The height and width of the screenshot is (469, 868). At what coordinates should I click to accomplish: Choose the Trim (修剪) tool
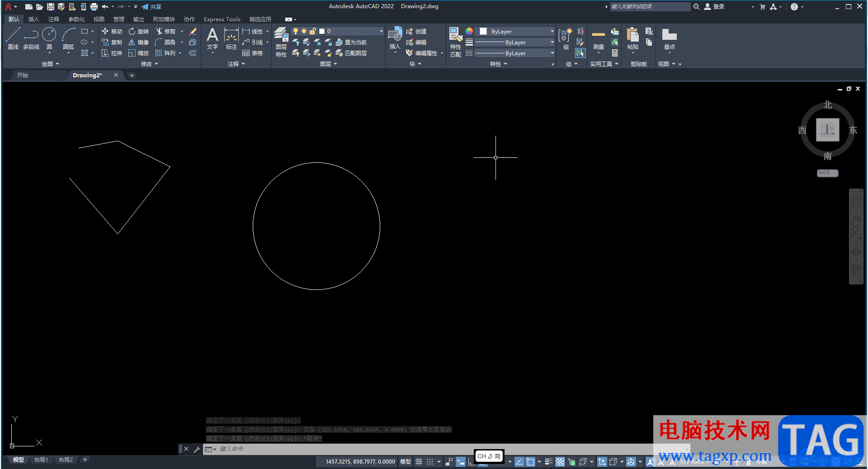click(165, 32)
